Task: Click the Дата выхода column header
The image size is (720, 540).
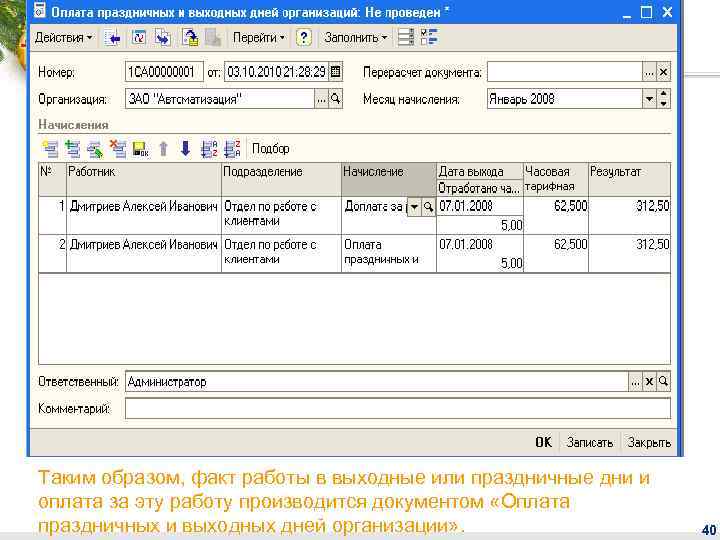Action: tap(480, 172)
